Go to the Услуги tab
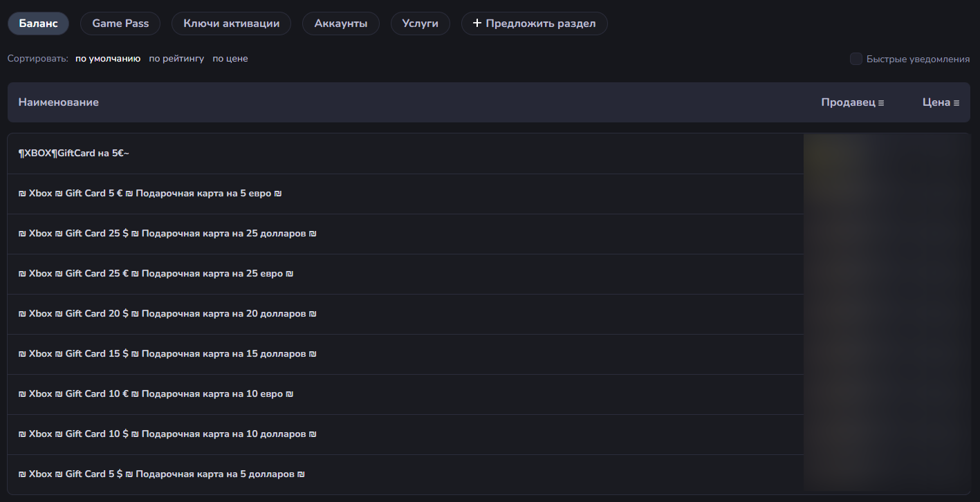 (x=420, y=24)
